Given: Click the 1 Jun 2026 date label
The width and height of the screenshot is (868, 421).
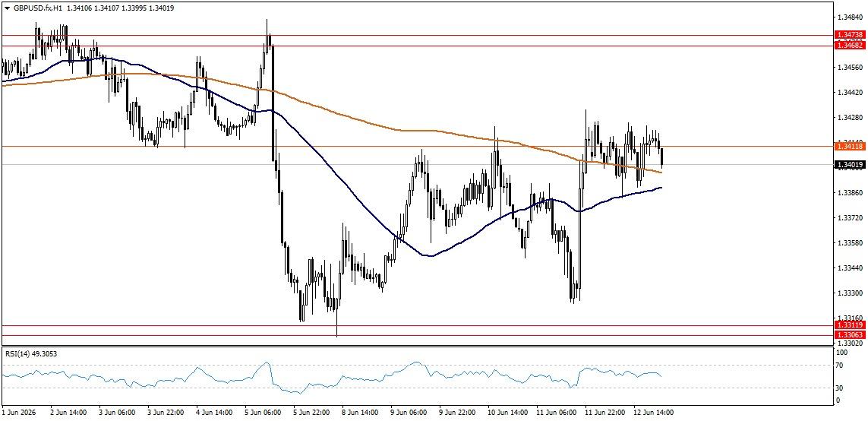Looking at the screenshot, I should pos(17,413).
